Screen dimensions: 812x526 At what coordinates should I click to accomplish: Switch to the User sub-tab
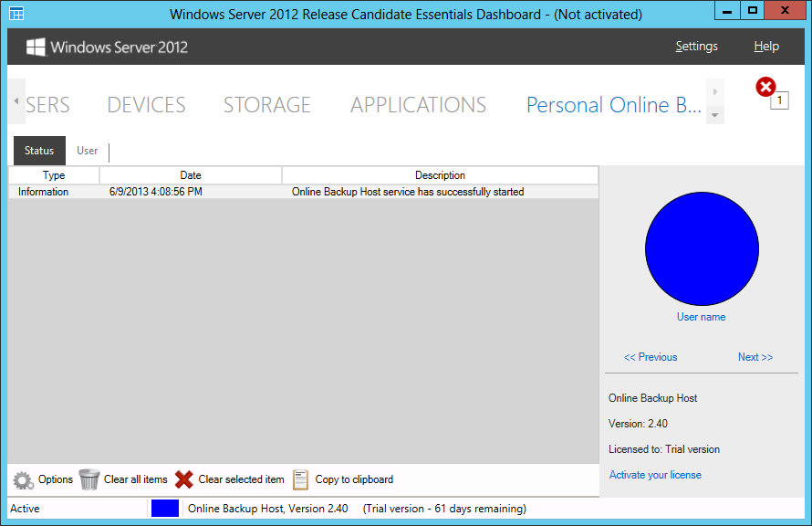87,151
